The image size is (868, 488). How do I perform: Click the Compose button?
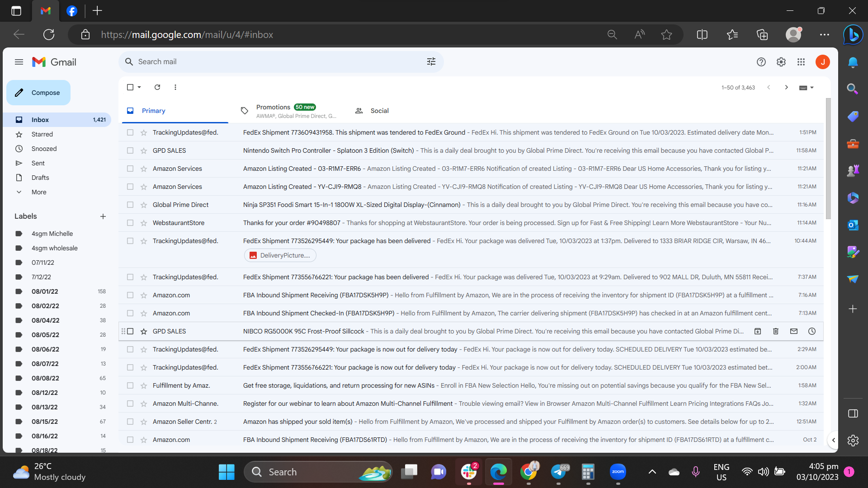(38, 93)
